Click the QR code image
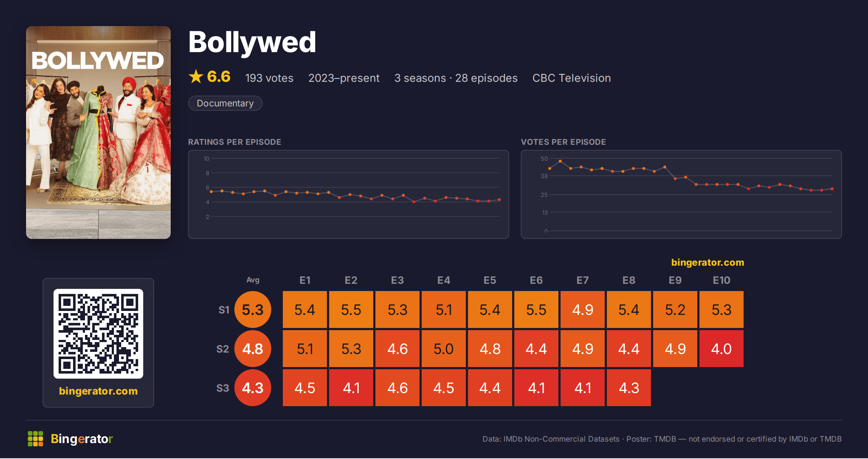The image size is (868, 459). click(98, 334)
